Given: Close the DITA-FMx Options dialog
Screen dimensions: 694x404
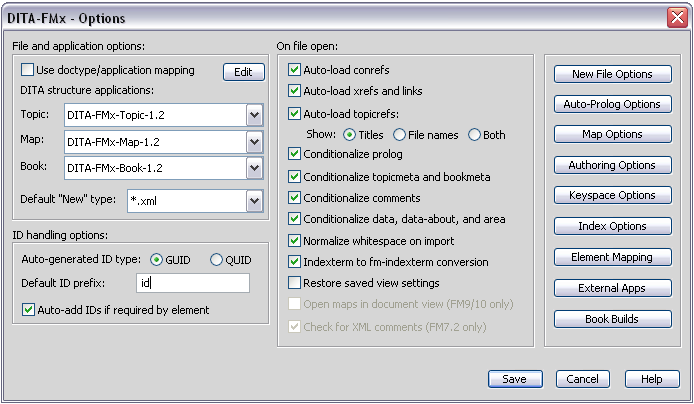Looking at the screenshot, I should click(677, 18).
